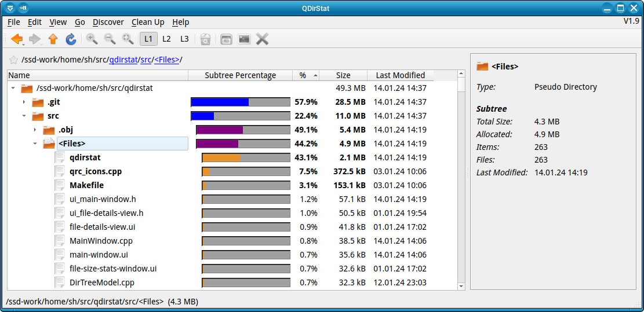Click the file icon of qdirstat

click(60, 157)
